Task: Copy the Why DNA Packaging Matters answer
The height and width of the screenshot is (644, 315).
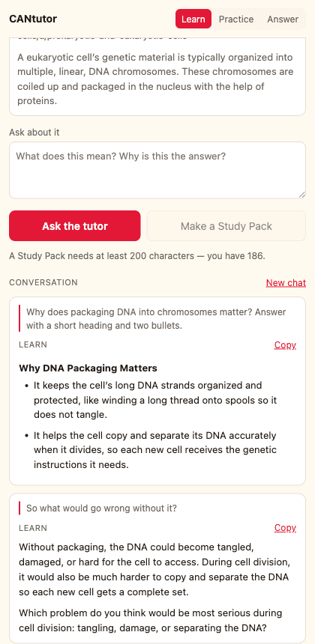Action: pyautogui.click(x=285, y=345)
